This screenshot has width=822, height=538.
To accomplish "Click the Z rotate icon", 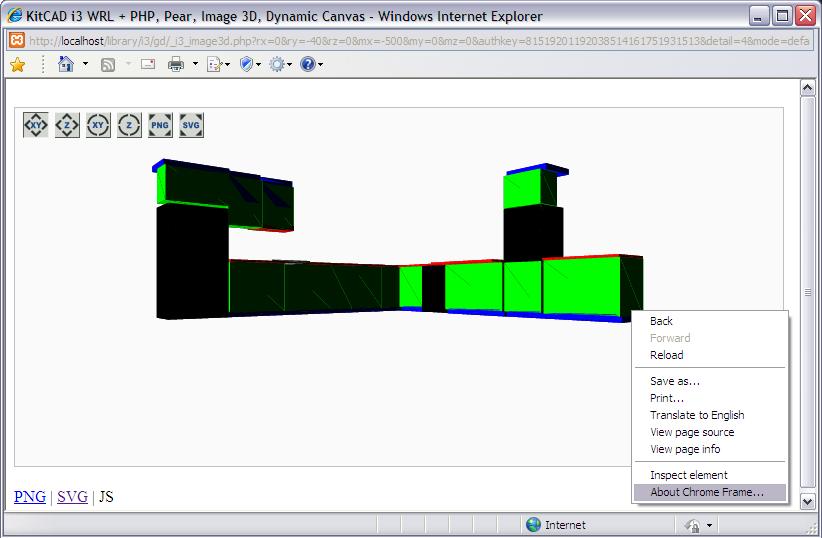I will (129, 125).
